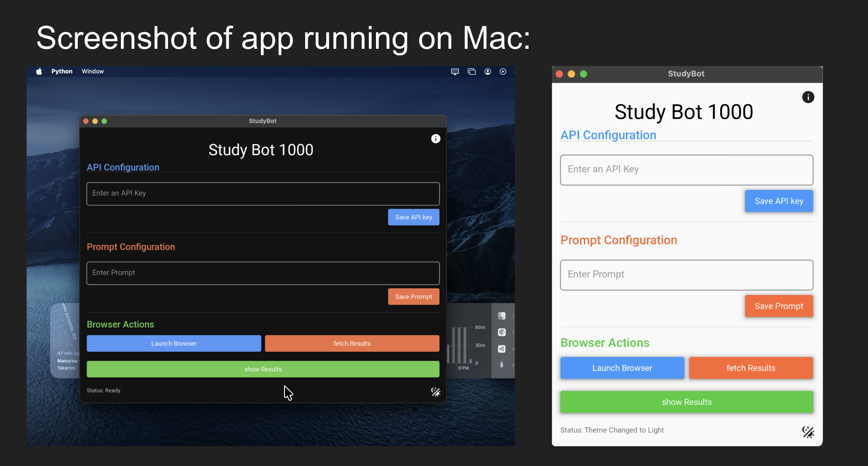Click the second icon in the desktop widget column
Viewport: 868px width, 466px height.
point(502,332)
